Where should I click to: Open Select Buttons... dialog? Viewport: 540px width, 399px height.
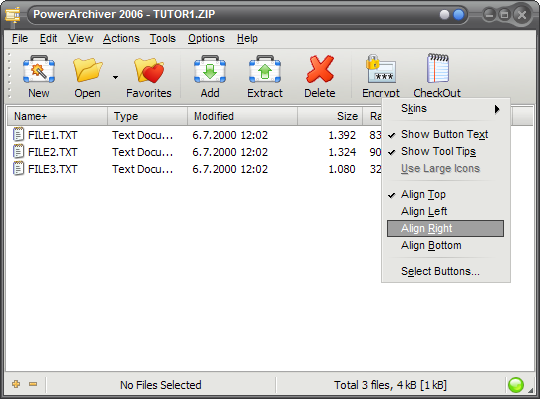point(446,271)
